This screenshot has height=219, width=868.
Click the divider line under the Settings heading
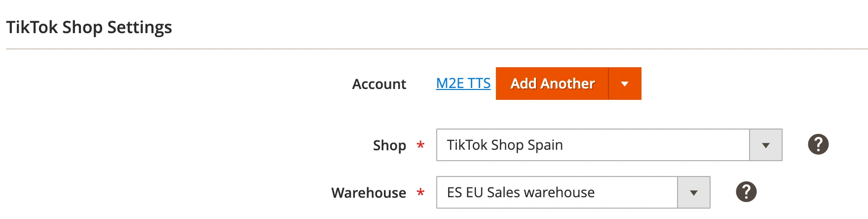(x=434, y=49)
